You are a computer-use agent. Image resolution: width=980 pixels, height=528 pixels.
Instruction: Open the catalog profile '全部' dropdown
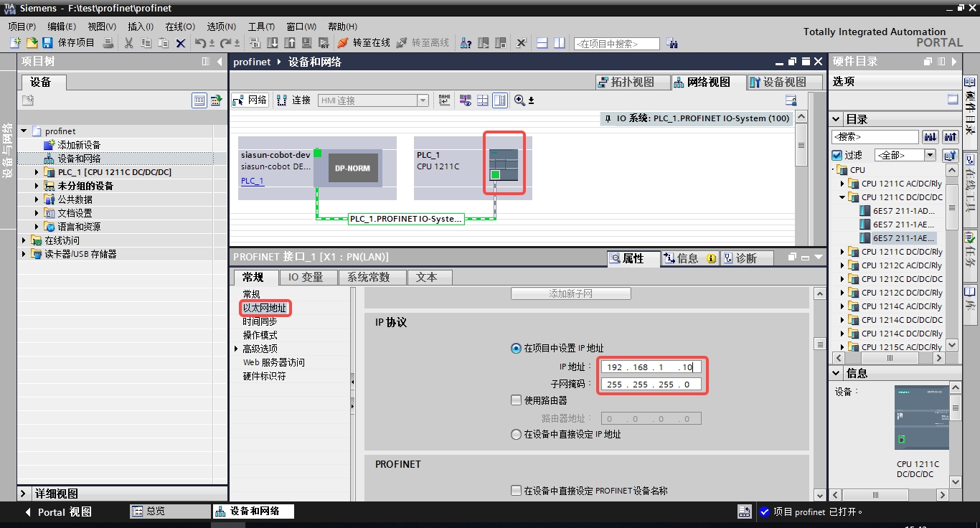[930, 155]
